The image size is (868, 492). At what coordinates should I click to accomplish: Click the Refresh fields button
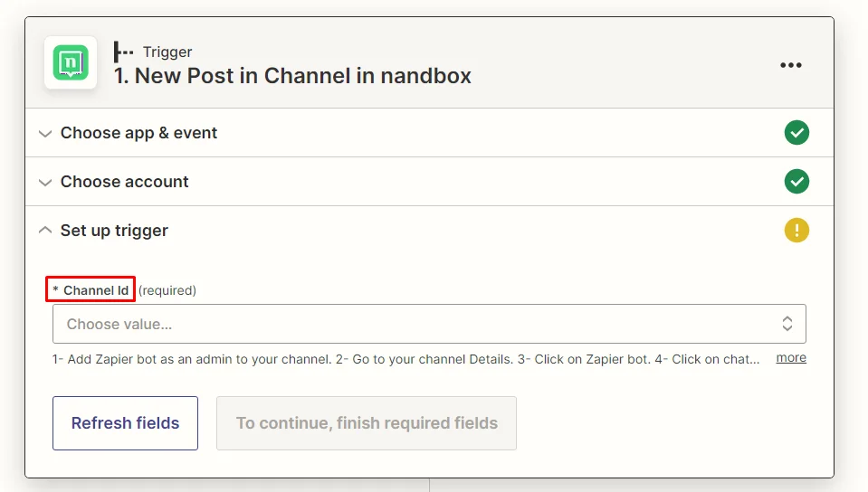(125, 423)
